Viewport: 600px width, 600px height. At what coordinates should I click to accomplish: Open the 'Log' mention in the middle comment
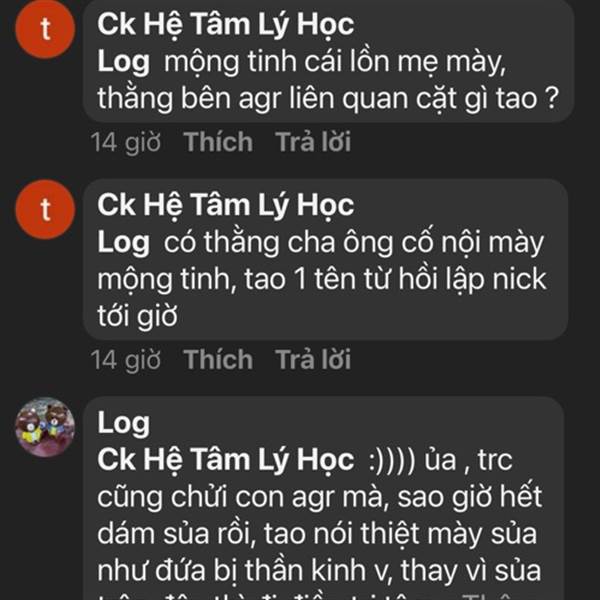[x=123, y=243]
